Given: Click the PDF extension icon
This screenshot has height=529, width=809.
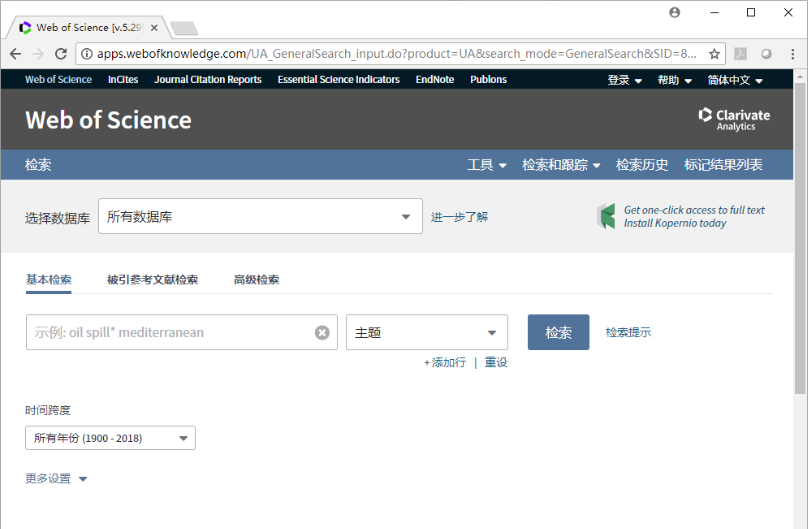Looking at the screenshot, I should [740, 54].
